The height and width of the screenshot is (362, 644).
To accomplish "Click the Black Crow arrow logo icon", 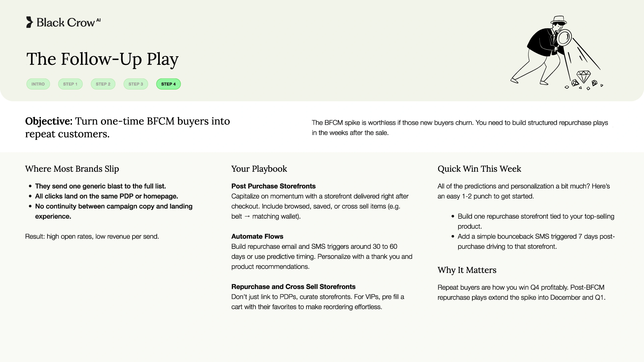I will pyautogui.click(x=30, y=22).
